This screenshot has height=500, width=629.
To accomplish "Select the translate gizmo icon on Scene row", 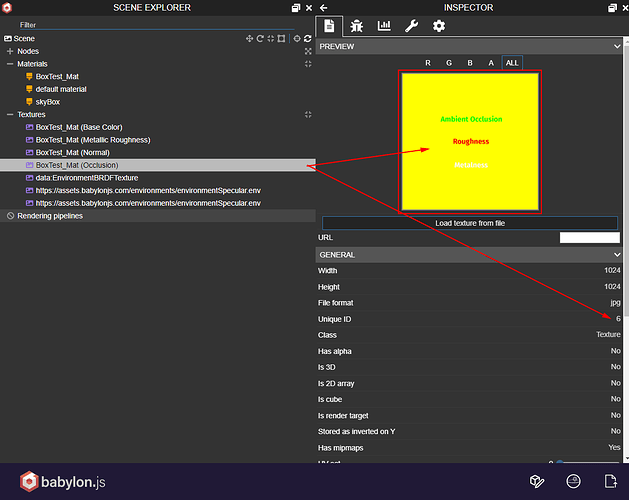I will (249, 39).
